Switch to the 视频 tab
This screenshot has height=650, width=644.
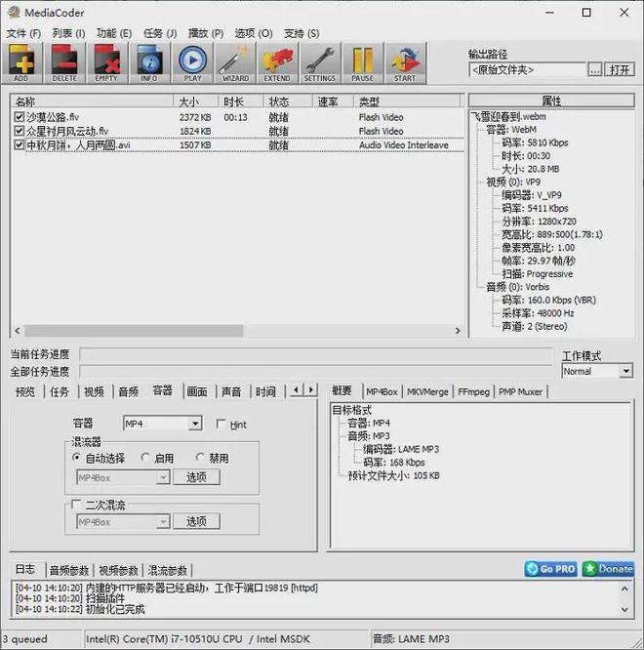coord(94,391)
